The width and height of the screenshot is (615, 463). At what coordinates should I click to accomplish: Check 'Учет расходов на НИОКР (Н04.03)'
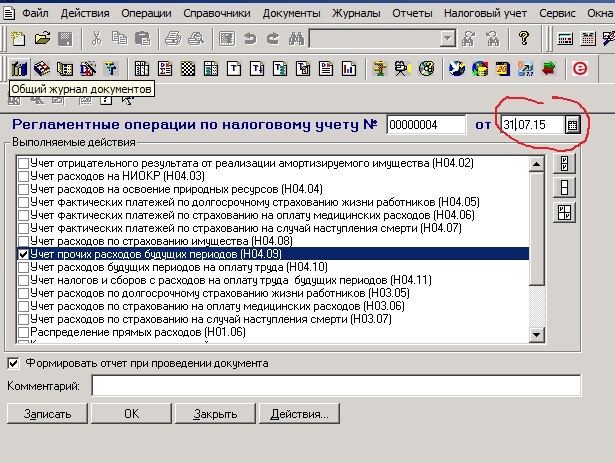(23, 176)
